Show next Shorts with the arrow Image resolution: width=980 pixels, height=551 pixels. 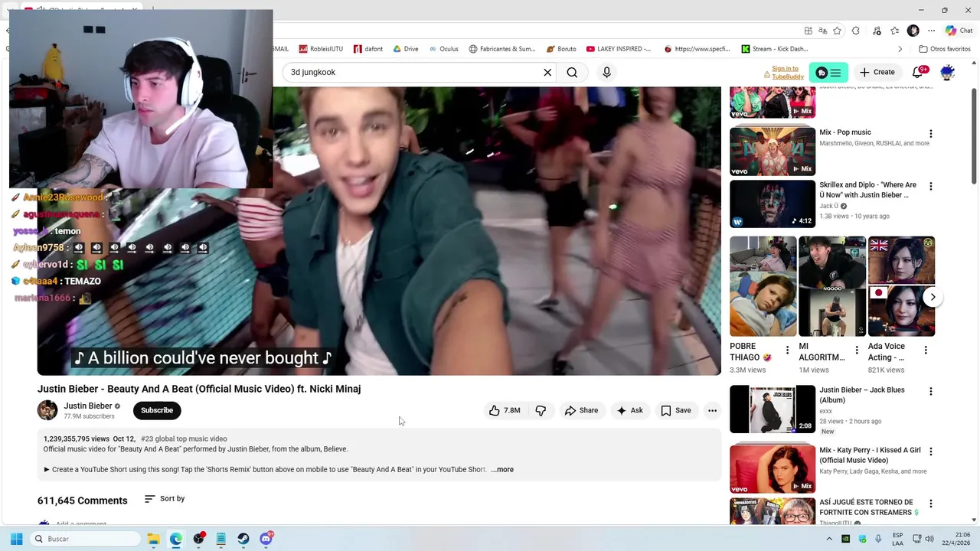click(933, 297)
